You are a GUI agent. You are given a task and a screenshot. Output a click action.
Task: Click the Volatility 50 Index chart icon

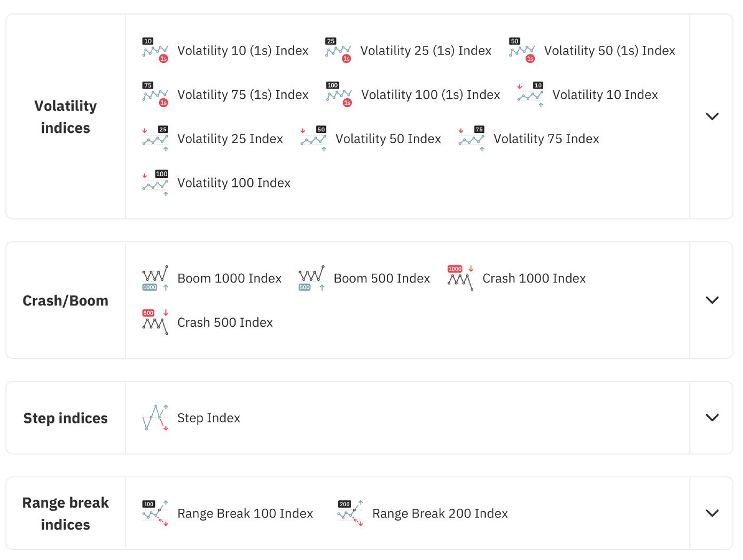pos(314,139)
